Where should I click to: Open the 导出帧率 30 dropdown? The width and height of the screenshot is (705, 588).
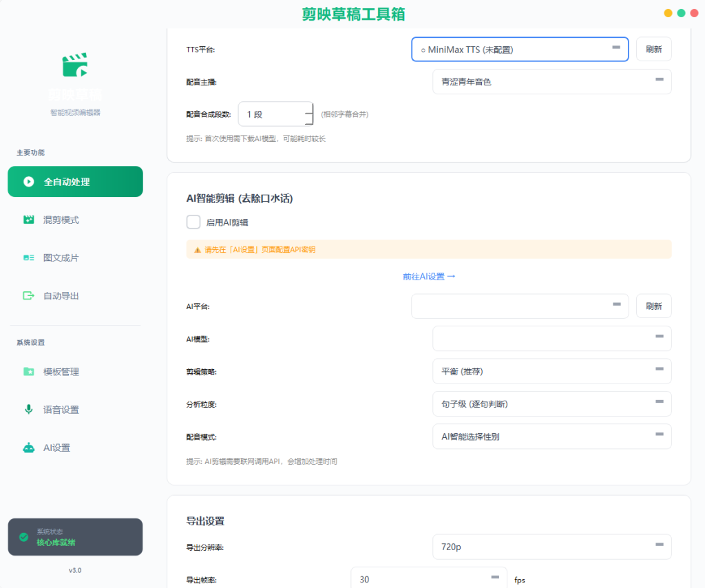(428, 579)
